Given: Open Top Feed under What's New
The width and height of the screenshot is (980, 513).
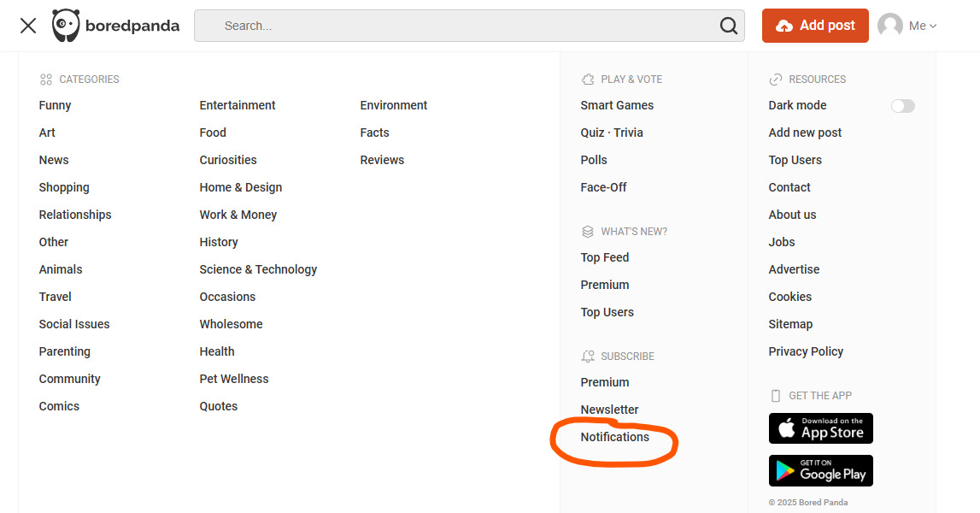Looking at the screenshot, I should 604,257.
